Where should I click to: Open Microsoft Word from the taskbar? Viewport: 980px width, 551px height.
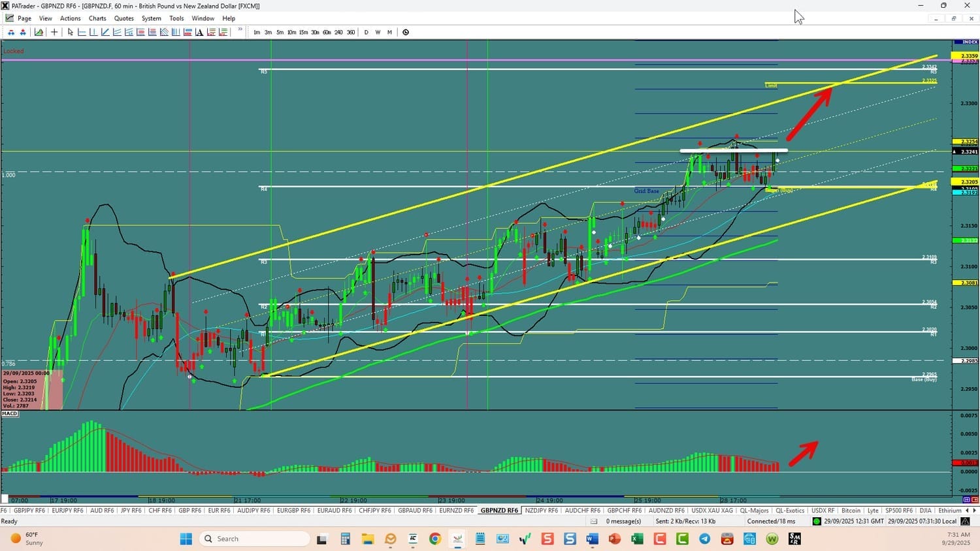pyautogui.click(x=592, y=539)
